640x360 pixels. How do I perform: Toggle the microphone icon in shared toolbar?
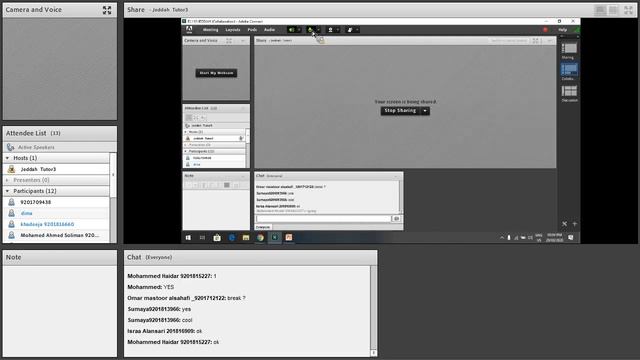(x=311, y=30)
